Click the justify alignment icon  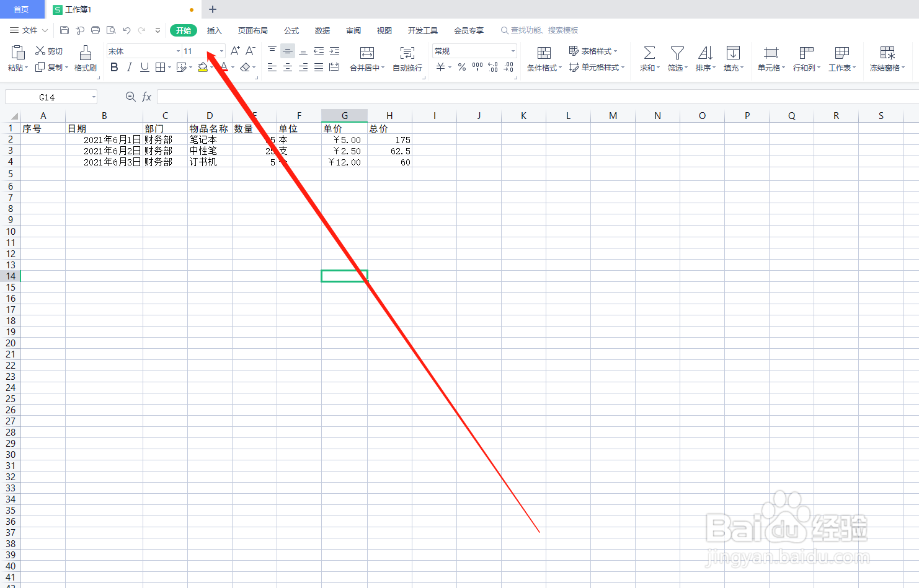(319, 67)
